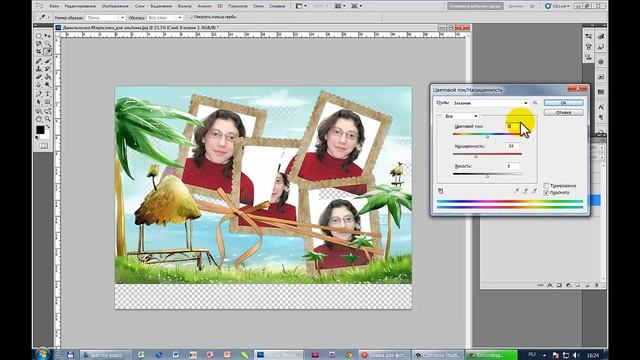Screen dimensions: 640x360
Task: Select the Eraser tool
Action: point(39,76)
